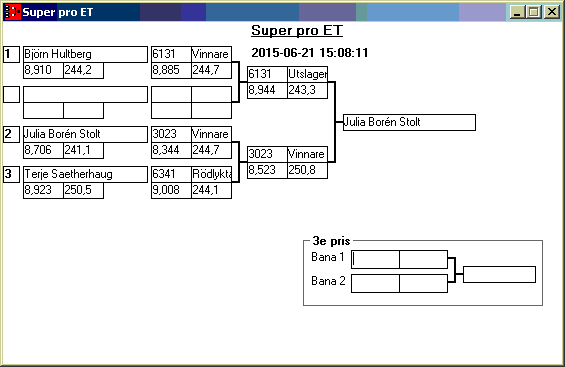
Task: Minimize the Super pro ET window
Action: click(517, 12)
